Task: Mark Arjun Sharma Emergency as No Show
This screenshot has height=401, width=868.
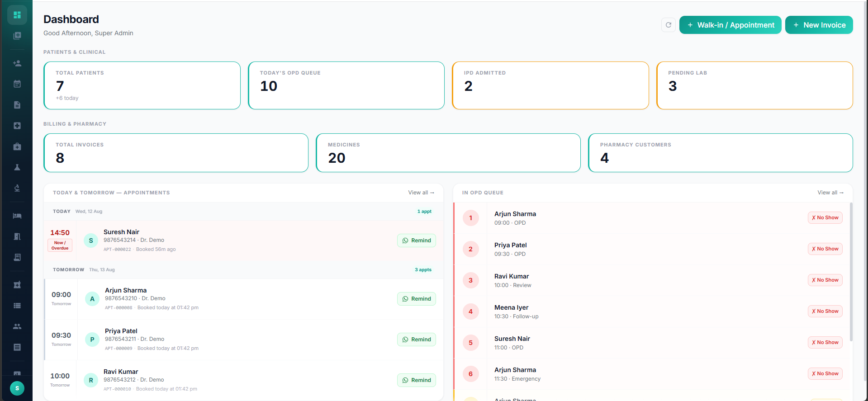Action: tap(825, 373)
